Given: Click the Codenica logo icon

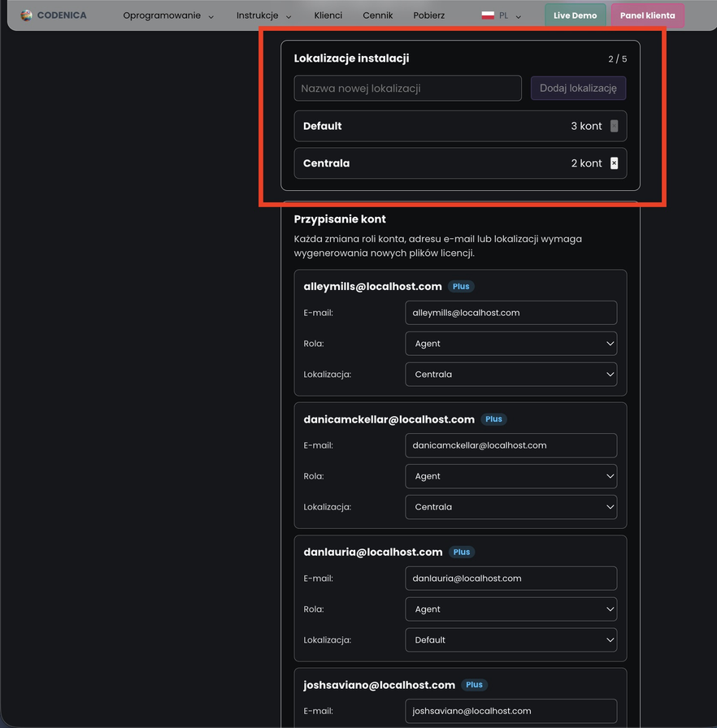Looking at the screenshot, I should (x=27, y=15).
